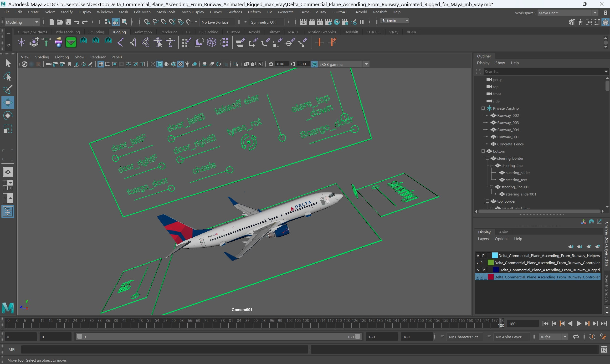The width and height of the screenshot is (610, 364).
Task: Open Layers menu in Layer Editor
Action: click(483, 239)
